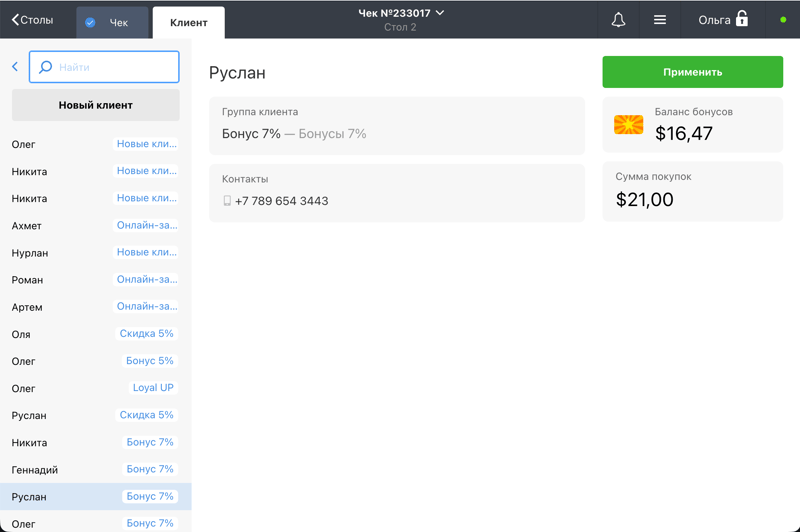Open notifications bell

tap(618, 20)
